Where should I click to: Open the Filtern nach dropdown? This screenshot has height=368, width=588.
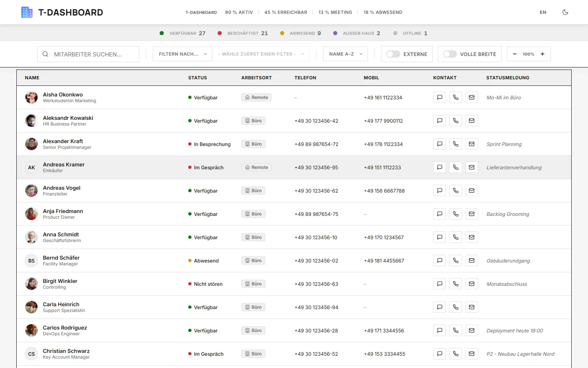(x=183, y=54)
